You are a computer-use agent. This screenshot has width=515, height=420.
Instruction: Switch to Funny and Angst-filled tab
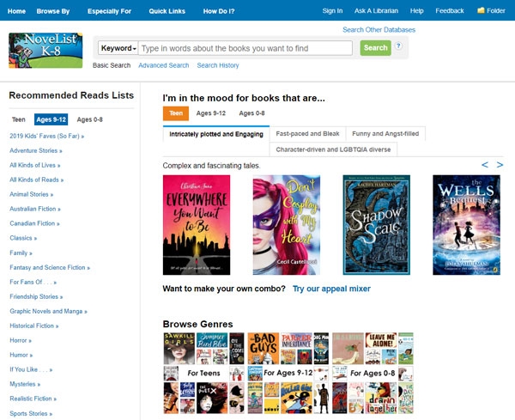(385, 134)
